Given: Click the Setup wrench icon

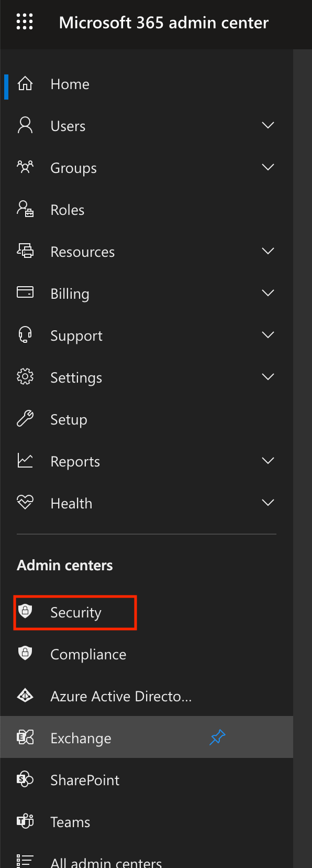Looking at the screenshot, I should [25, 419].
